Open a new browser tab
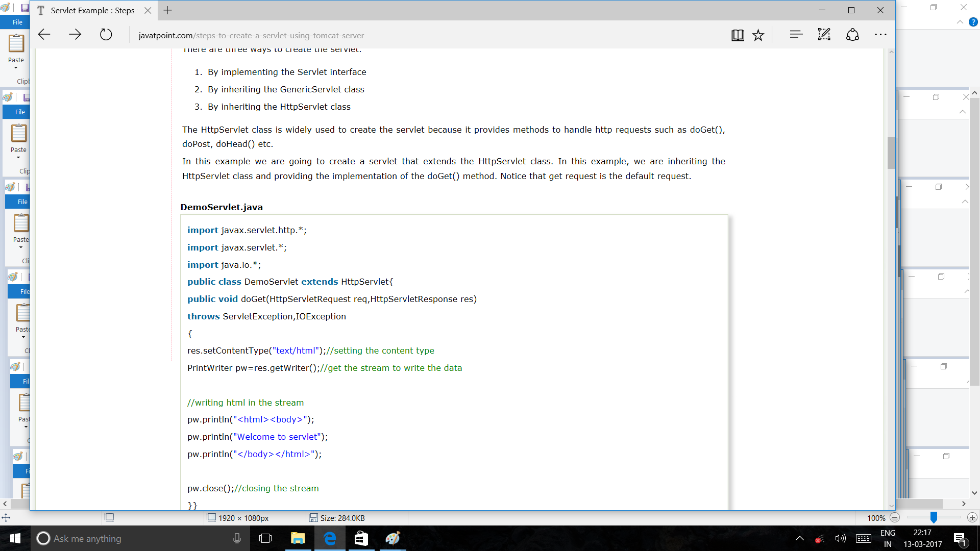Image resolution: width=980 pixels, height=551 pixels. coord(167,10)
